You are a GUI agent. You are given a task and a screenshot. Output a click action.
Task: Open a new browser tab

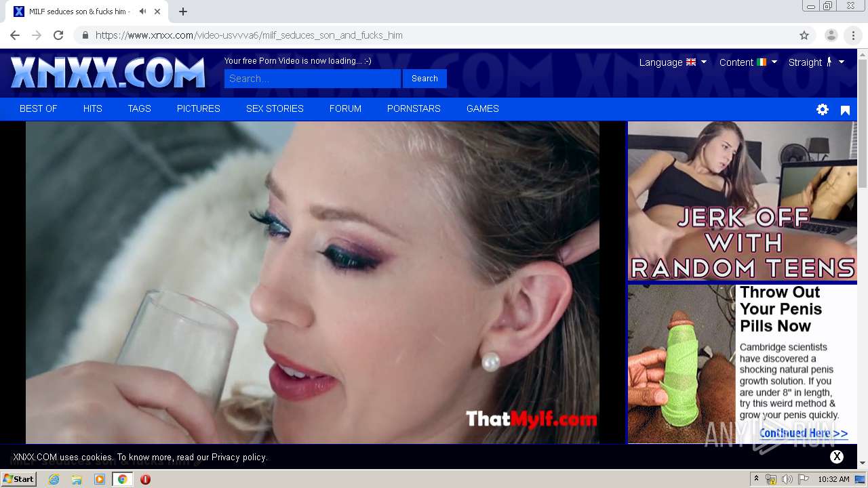coord(183,12)
